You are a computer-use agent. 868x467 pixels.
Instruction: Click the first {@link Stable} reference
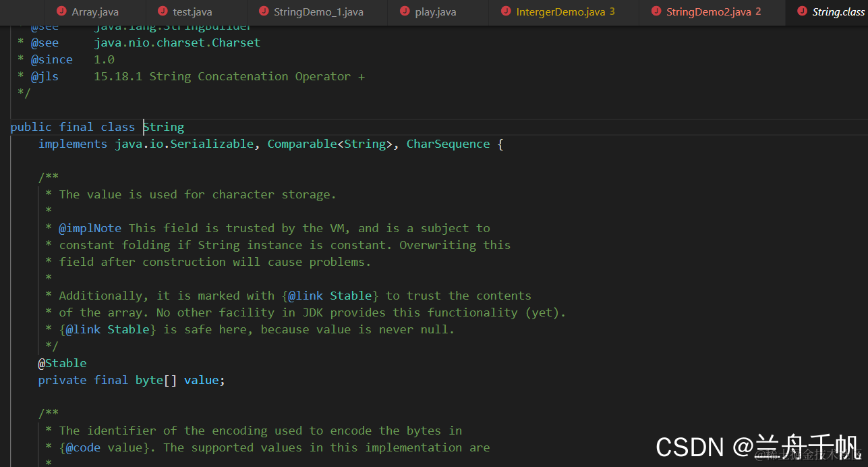330,296
